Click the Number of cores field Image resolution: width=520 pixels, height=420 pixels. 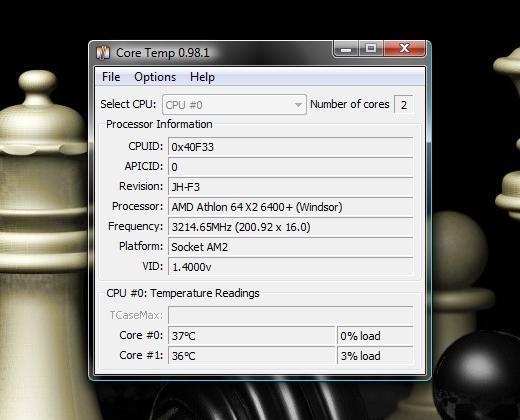pyautogui.click(x=404, y=105)
